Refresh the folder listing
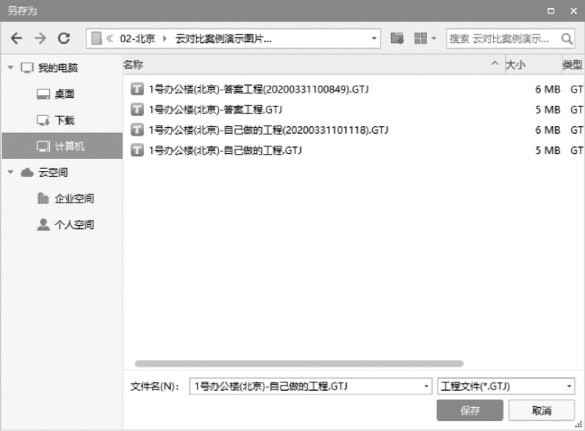Image resolution: width=585 pixels, height=431 pixels. click(x=64, y=38)
